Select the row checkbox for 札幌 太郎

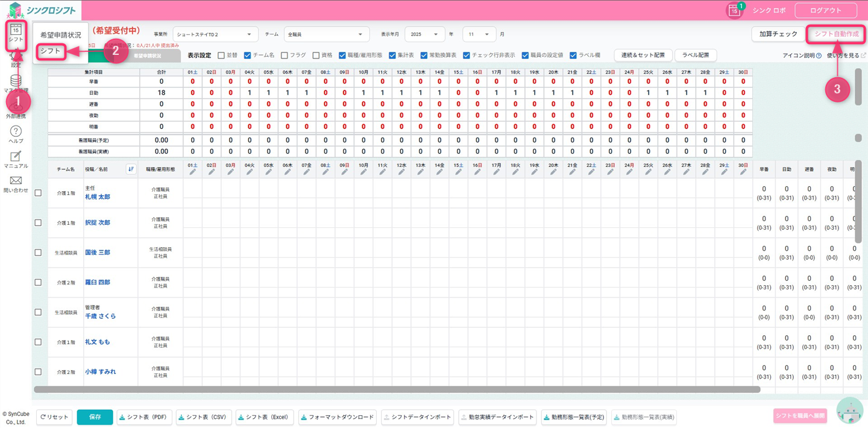tap(38, 193)
